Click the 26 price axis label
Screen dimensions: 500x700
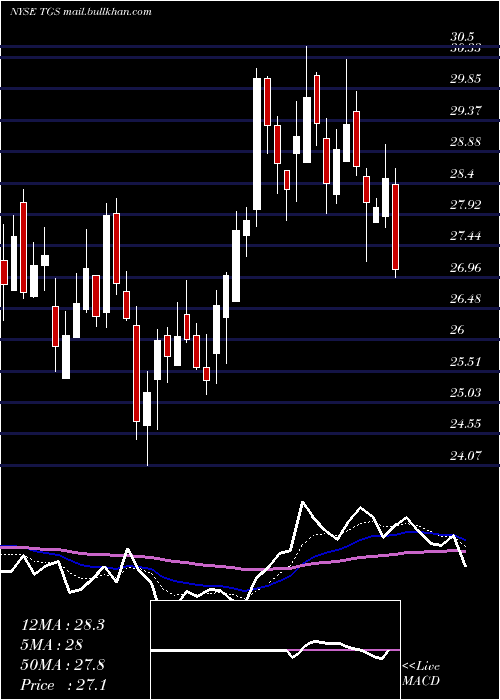(x=458, y=330)
